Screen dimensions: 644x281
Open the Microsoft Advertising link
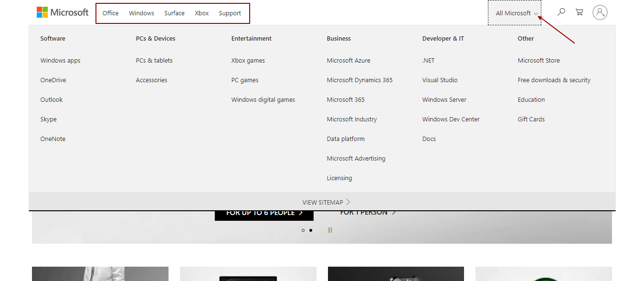click(x=356, y=158)
